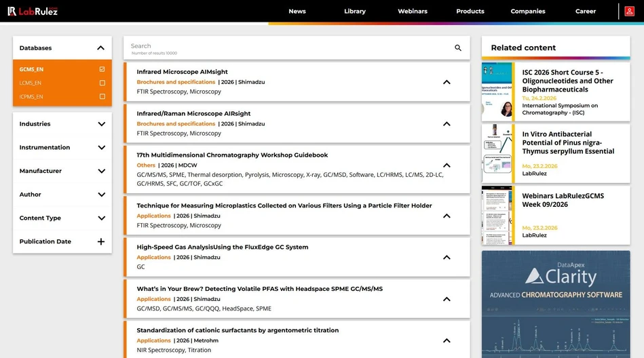644x358 pixels.
Task: Collapse the 17th Multidimensional Chromatography Workshop chevron
Action: [x=447, y=165]
